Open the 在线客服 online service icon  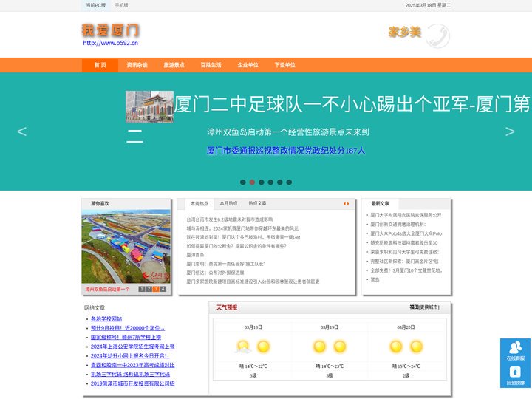click(x=515, y=351)
